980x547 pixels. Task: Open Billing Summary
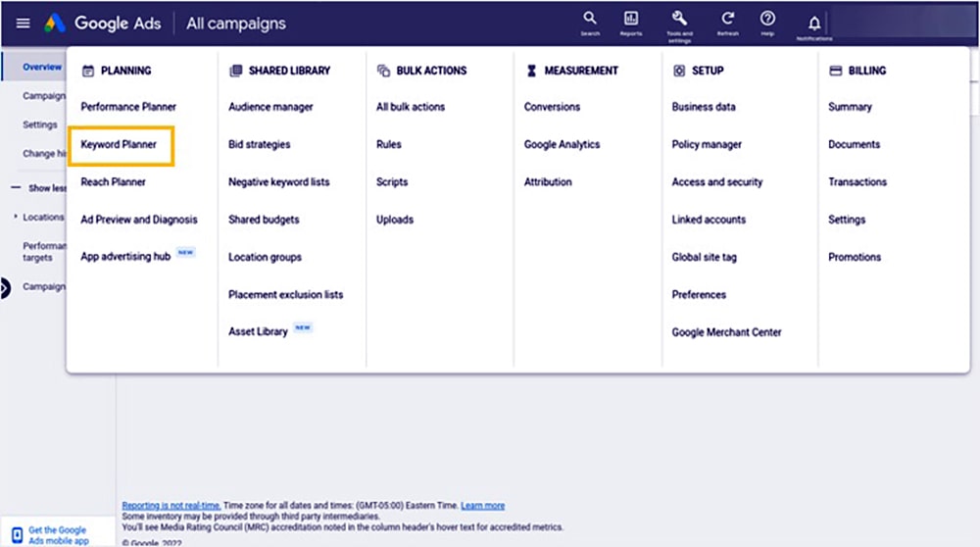850,107
